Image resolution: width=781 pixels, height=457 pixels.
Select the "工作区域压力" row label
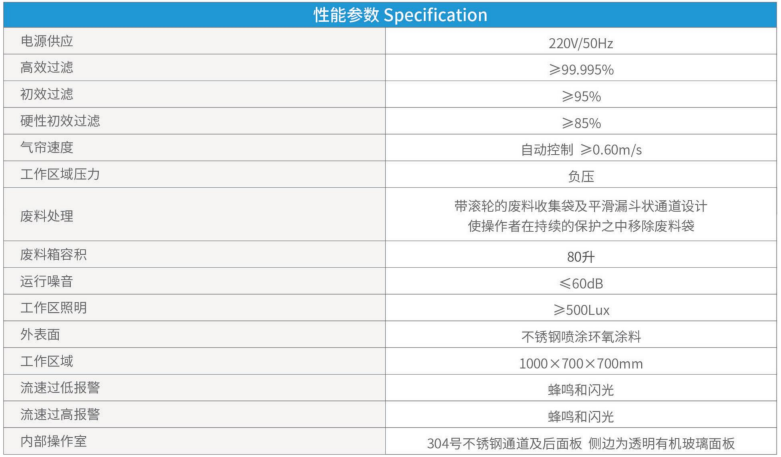(60, 175)
